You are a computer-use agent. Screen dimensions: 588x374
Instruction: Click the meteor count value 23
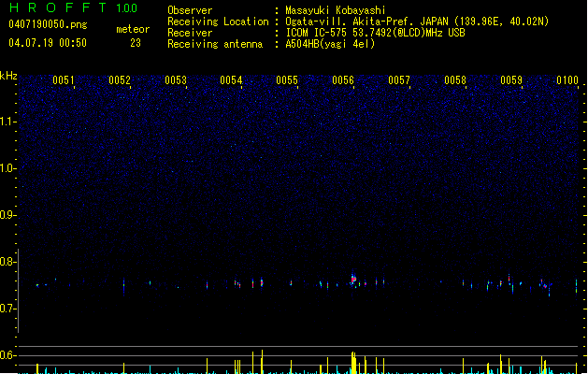(x=136, y=43)
